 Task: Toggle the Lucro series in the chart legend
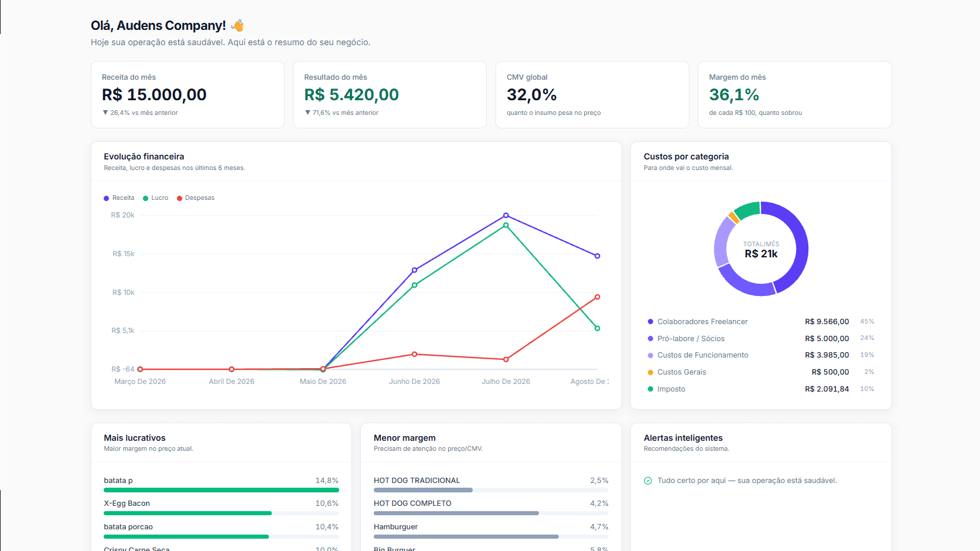(x=155, y=198)
